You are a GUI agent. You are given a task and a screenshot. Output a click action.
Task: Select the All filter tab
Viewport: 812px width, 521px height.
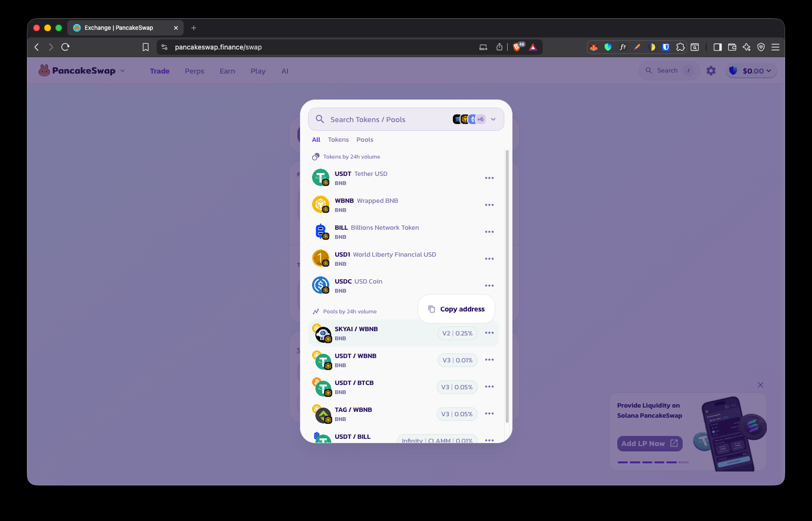[x=316, y=140]
